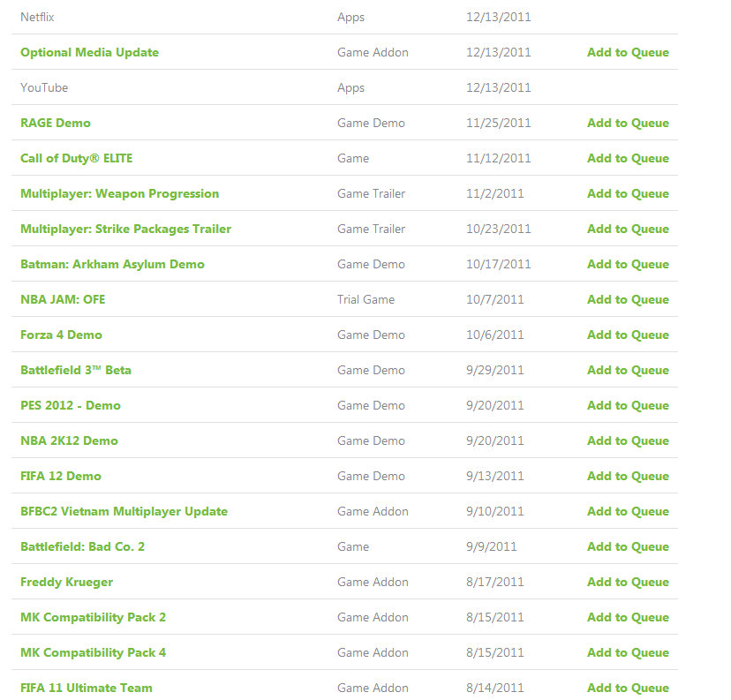Screen dimensions: 731x700
Task: Click Game type for Battlefield: Bad Co. 2
Action: (x=353, y=546)
